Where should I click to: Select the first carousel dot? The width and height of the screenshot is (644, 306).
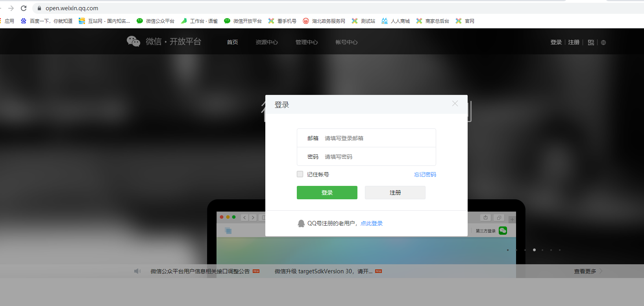[508, 250]
